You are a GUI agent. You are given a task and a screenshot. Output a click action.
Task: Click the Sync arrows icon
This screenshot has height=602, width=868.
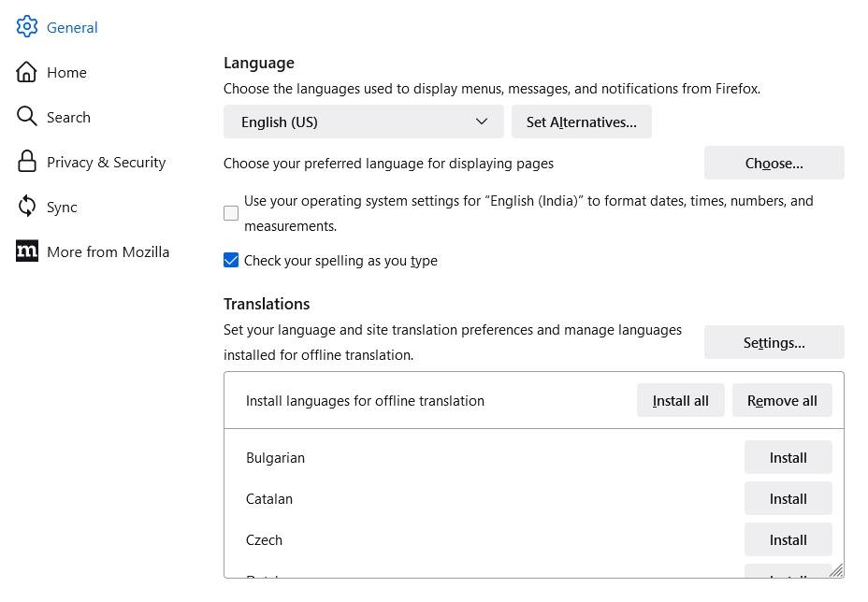point(26,207)
